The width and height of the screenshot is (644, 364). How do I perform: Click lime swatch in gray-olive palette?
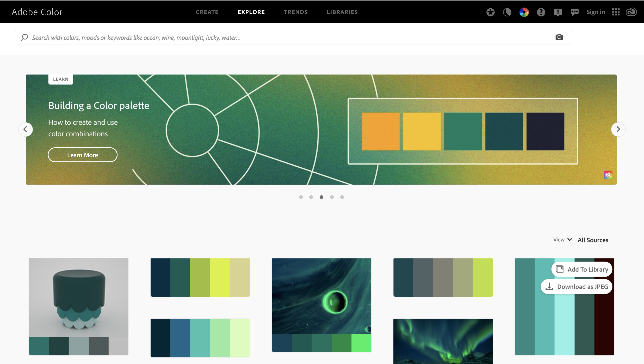tap(483, 277)
